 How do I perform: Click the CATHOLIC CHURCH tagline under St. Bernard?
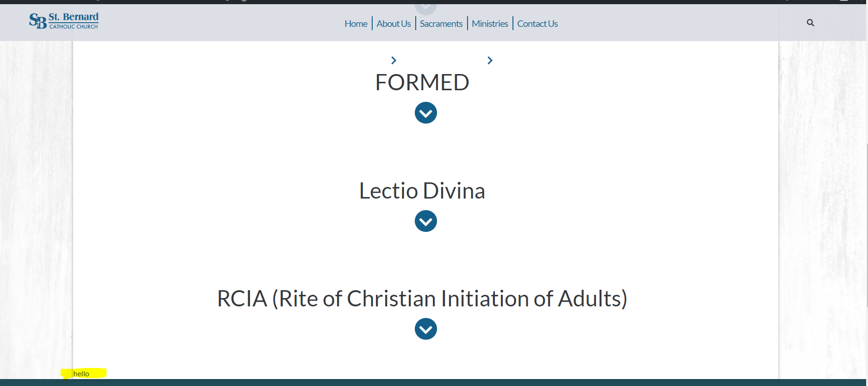[x=74, y=27]
